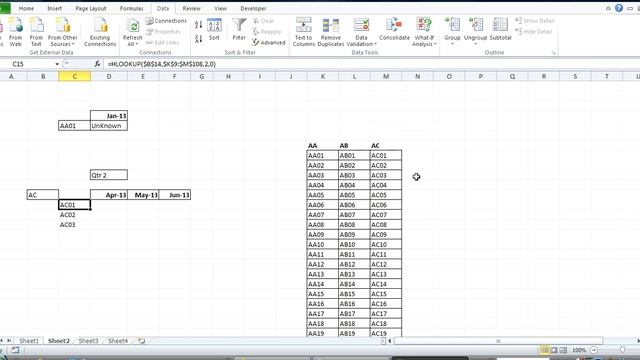Image resolution: width=640 pixels, height=360 pixels.
Task: Sort Z to A descending
Action: tap(198, 39)
